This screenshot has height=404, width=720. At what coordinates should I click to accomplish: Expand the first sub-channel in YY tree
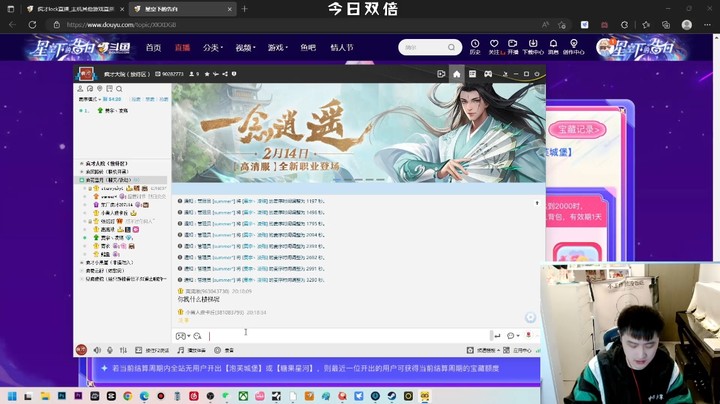pyautogui.click(x=82, y=163)
